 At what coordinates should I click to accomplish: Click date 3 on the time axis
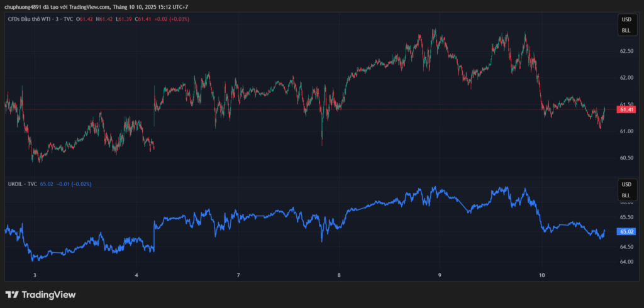pos(35,275)
